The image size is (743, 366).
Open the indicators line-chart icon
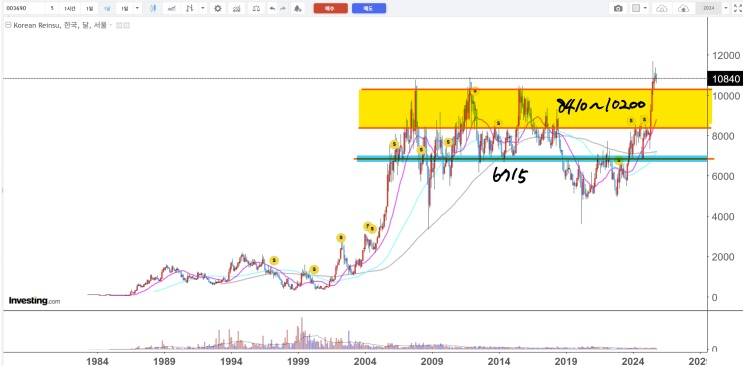pos(171,8)
